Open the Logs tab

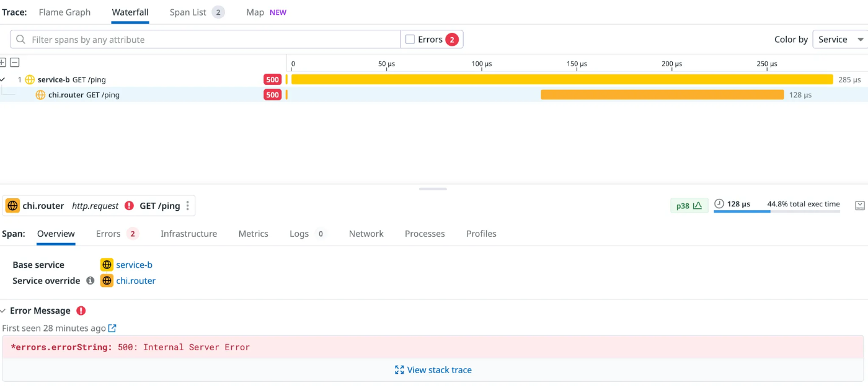[308, 234]
